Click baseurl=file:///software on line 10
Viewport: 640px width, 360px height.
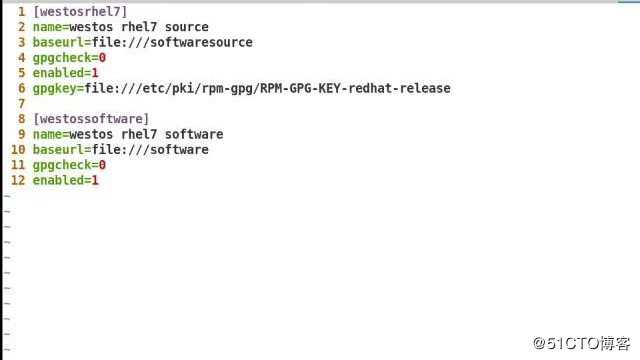coord(120,149)
